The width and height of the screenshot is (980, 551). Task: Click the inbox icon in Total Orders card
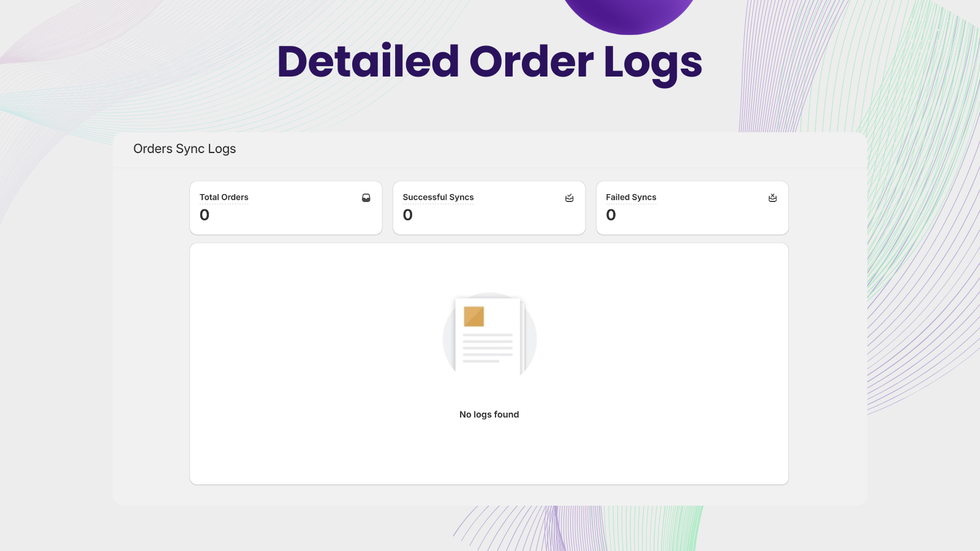(x=366, y=198)
